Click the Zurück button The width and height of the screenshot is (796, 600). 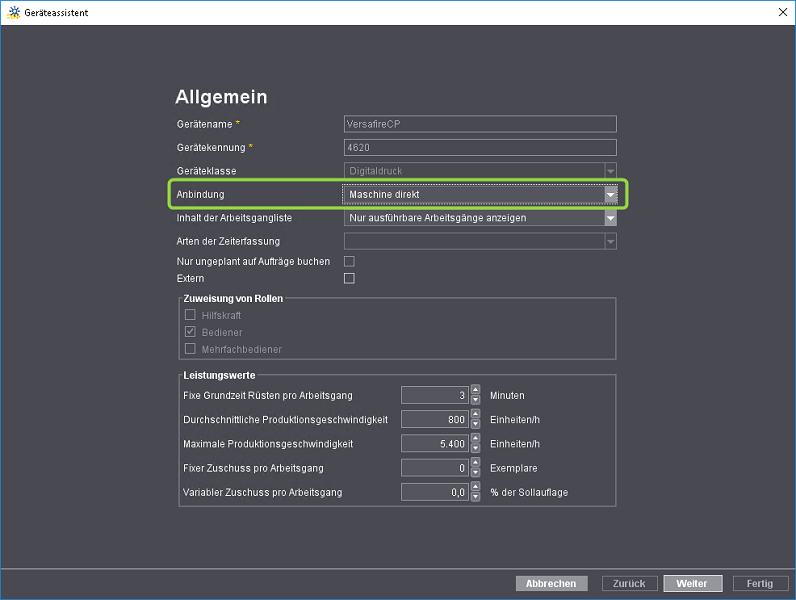630,583
